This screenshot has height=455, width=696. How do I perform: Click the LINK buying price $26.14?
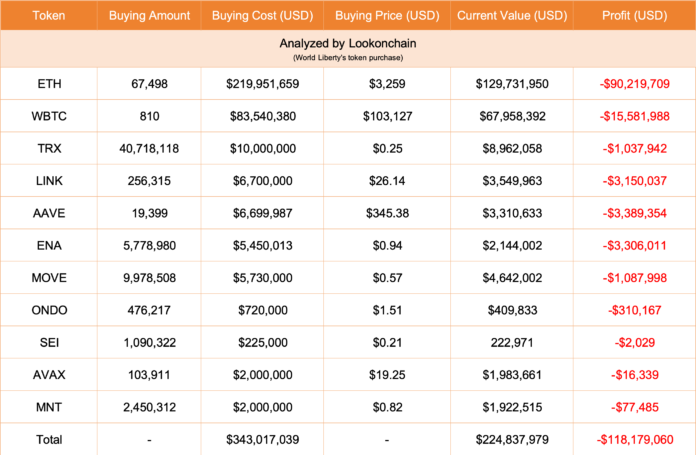[x=387, y=181]
